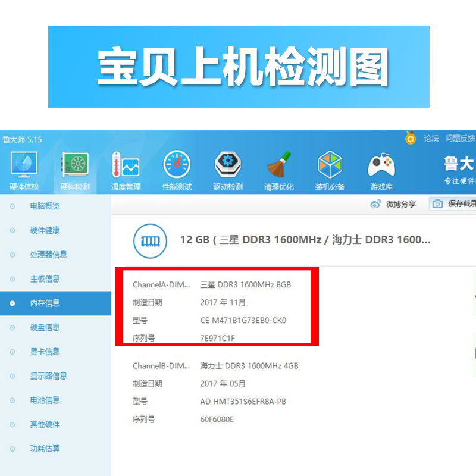
Task: Click serial number 60F6080E
Action: pos(217,419)
